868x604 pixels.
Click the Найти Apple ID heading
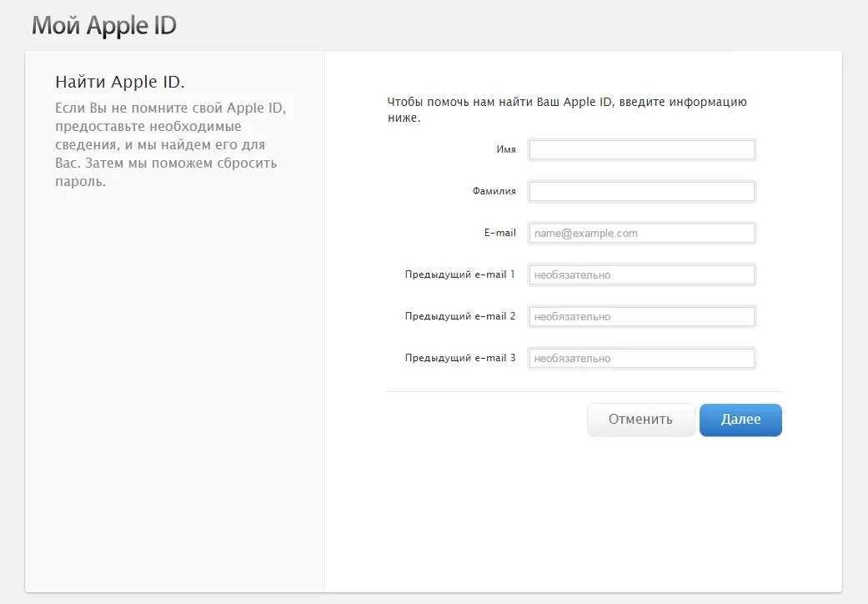pos(122,82)
